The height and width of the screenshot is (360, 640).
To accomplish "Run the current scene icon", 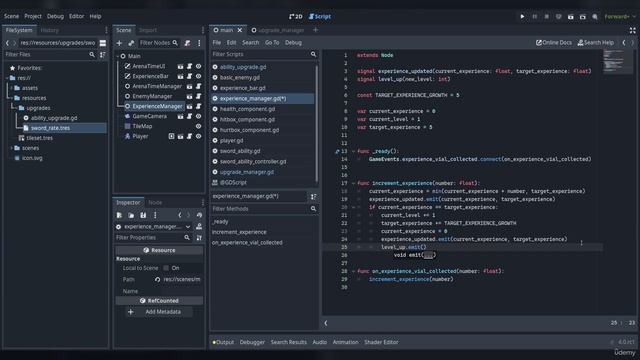I will [571, 16].
